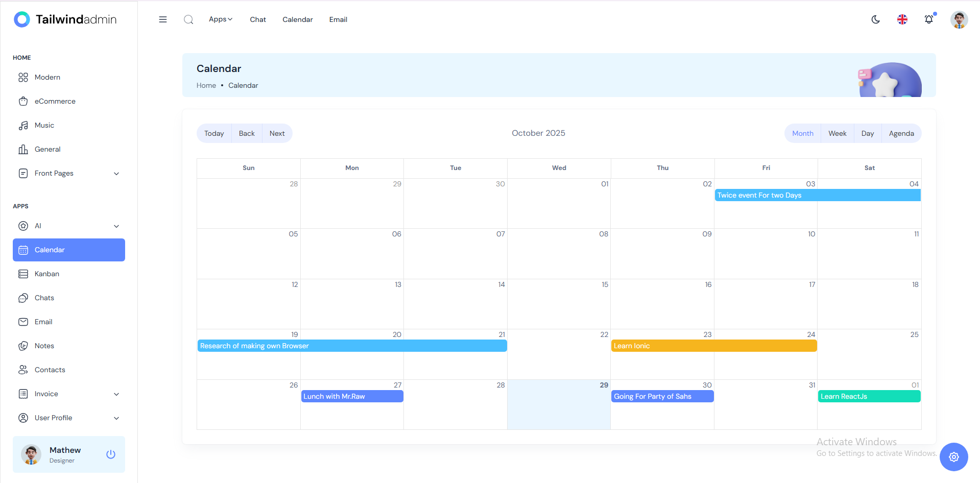The height and width of the screenshot is (483, 980).
Task: Click the search magnifier icon
Action: (188, 19)
